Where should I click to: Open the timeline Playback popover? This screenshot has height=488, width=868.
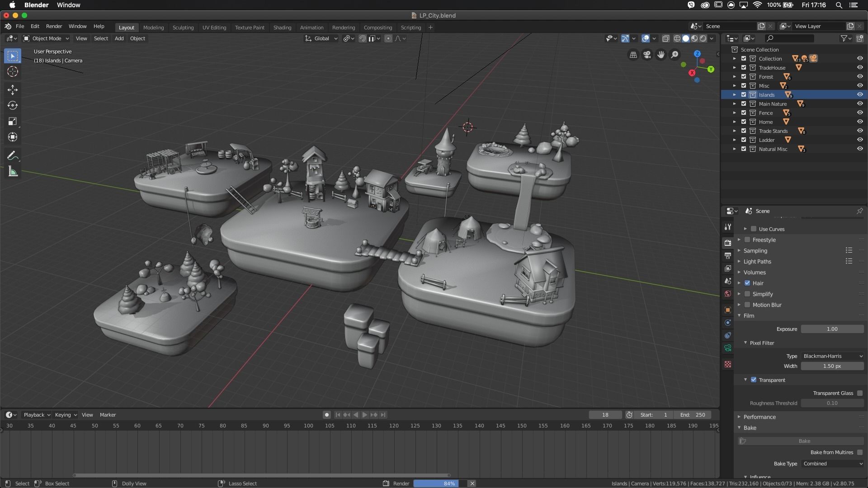(37, 415)
